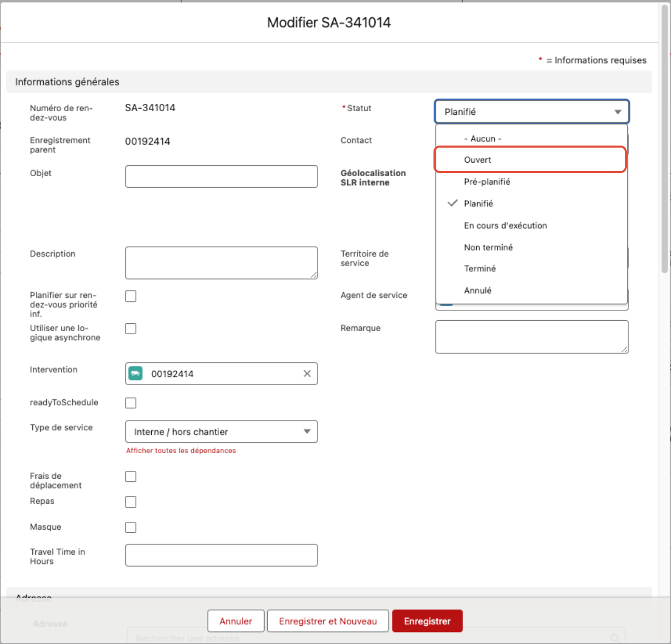This screenshot has width=671, height=644.
Task: Choose Non terminé from status list
Action: [x=531, y=247]
